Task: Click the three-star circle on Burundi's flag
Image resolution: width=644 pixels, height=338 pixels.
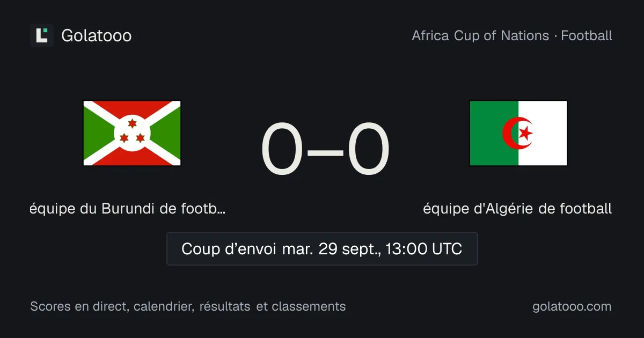Action: point(132,133)
